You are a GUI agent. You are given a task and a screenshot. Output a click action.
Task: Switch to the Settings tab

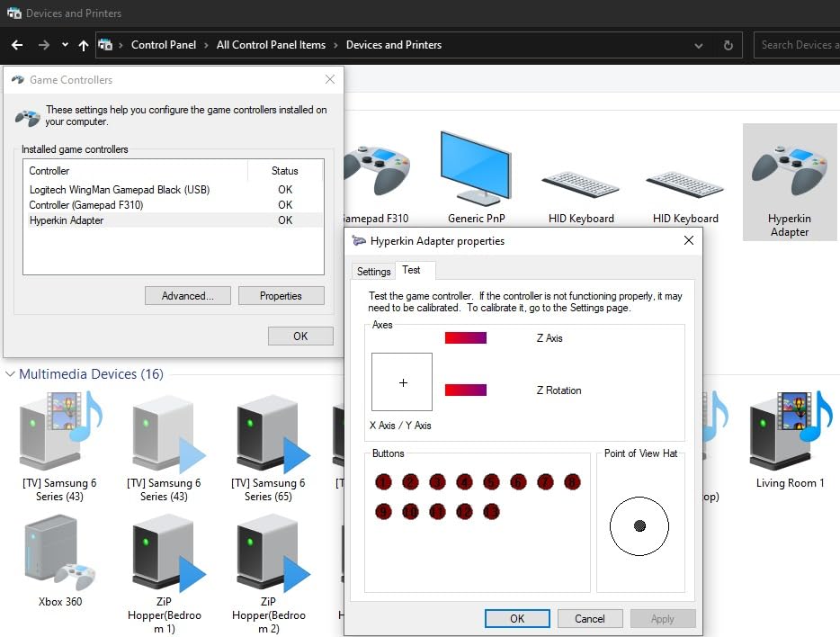point(373,271)
